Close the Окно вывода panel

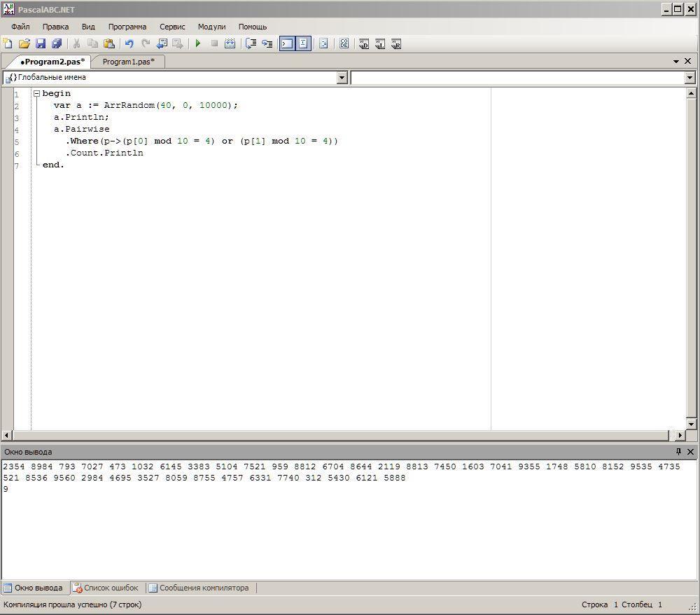click(x=690, y=452)
